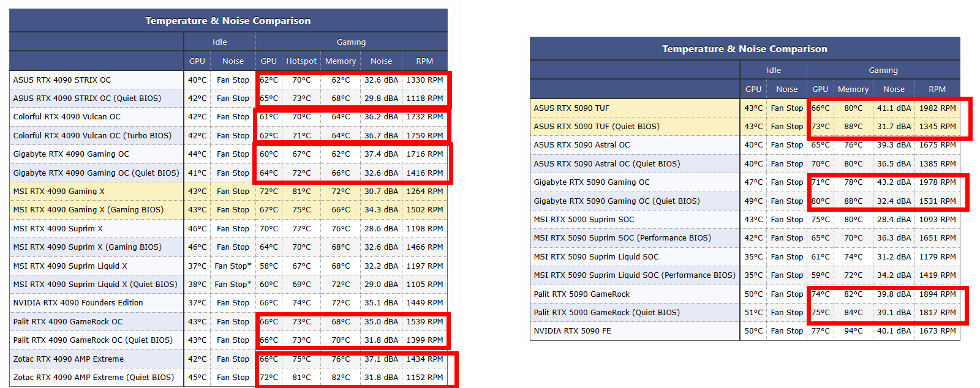Select ASUS RTX 5090 Astral OC (Quiet BIOS)
This screenshot has width=980, height=388.
tap(606, 163)
